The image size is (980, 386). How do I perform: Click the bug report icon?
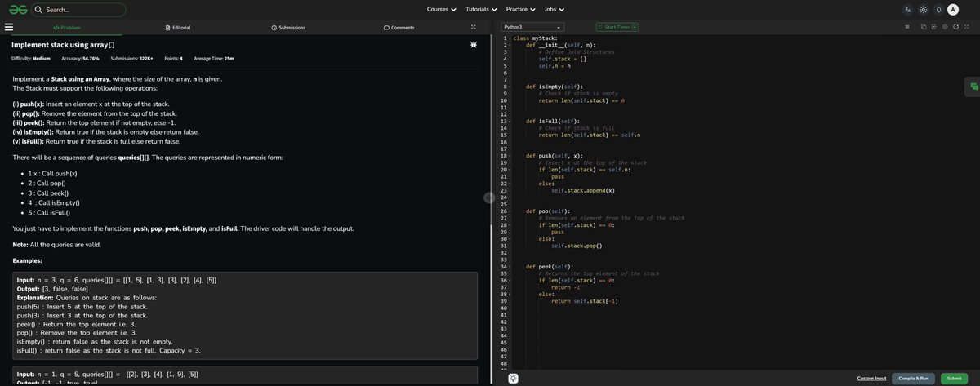pos(474,45)
